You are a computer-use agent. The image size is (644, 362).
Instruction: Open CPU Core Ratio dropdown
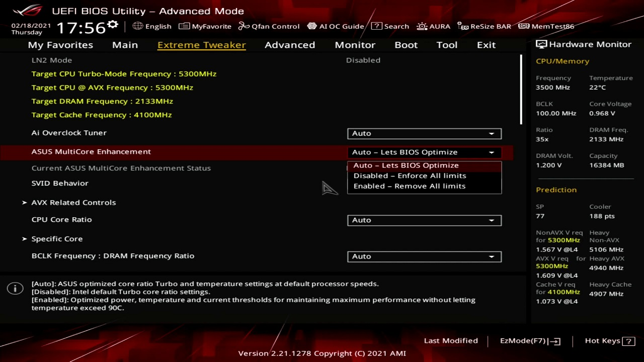(424, 220)
